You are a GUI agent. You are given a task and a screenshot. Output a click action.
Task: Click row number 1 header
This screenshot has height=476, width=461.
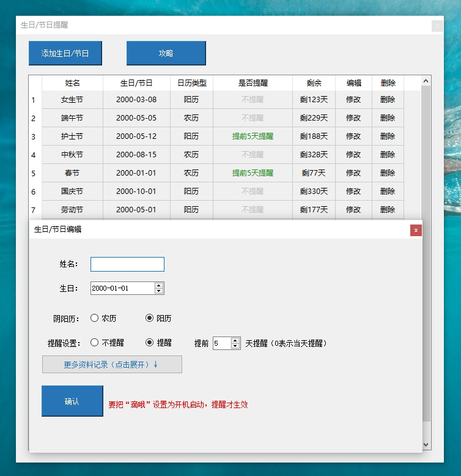[x=35, y=100]
